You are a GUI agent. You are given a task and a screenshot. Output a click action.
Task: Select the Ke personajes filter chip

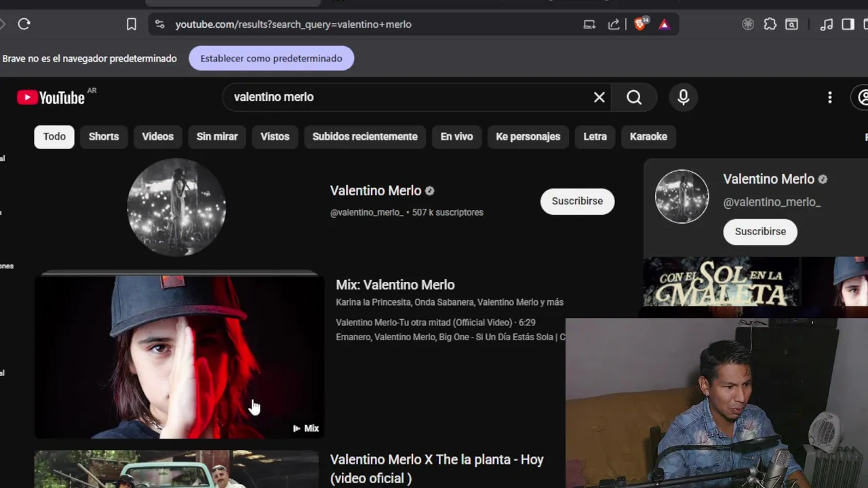(528, 137)
